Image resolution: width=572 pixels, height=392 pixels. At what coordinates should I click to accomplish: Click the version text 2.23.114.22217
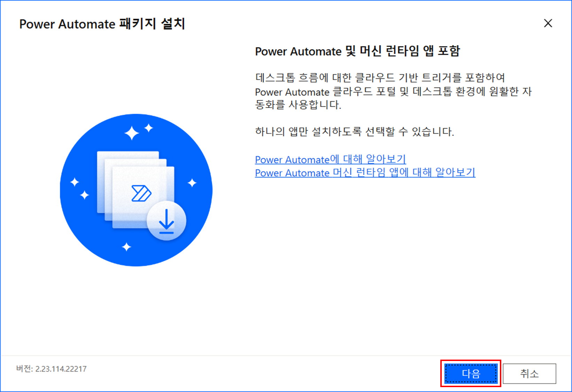pos(61,369)
